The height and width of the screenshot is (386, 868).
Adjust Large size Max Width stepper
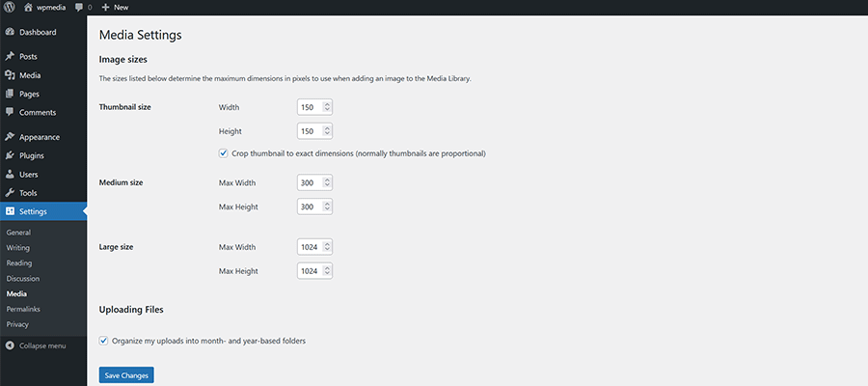pyautogui.click(x=327, y=247)
